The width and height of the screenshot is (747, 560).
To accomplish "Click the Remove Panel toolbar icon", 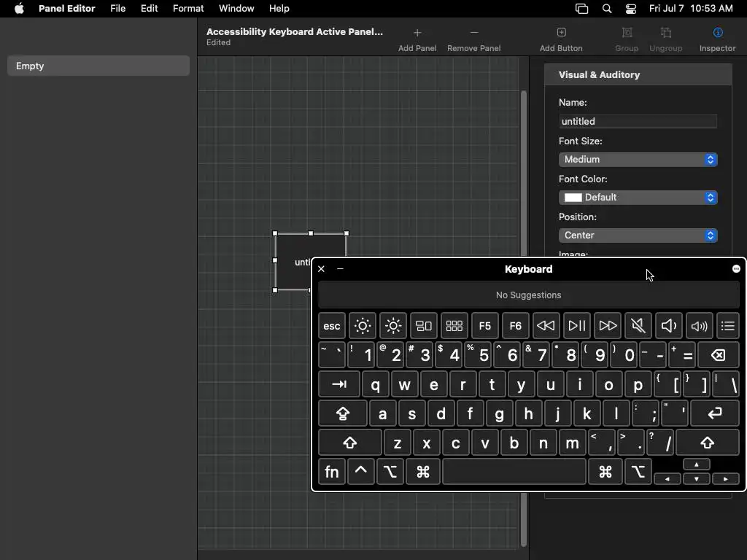I will point(474,33).
